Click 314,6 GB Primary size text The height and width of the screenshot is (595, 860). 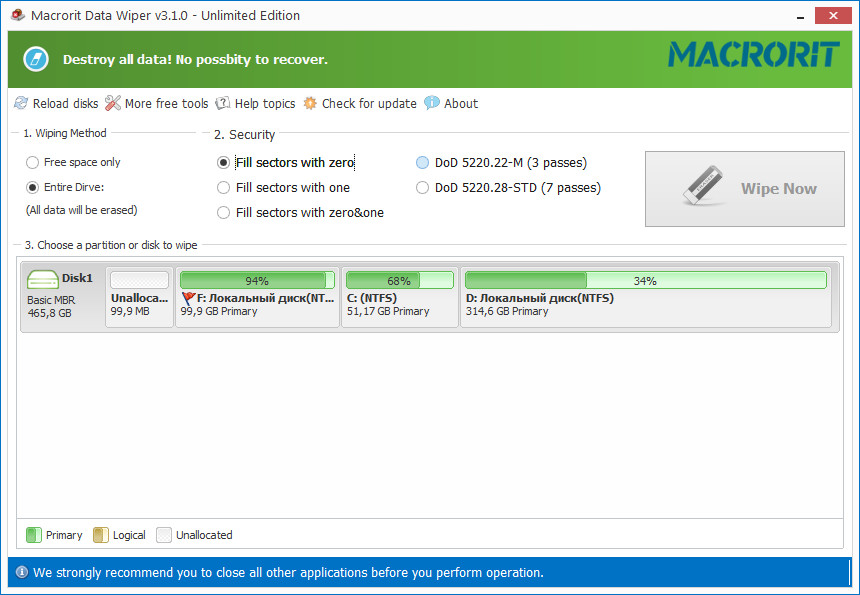click(x=507, y=311)
